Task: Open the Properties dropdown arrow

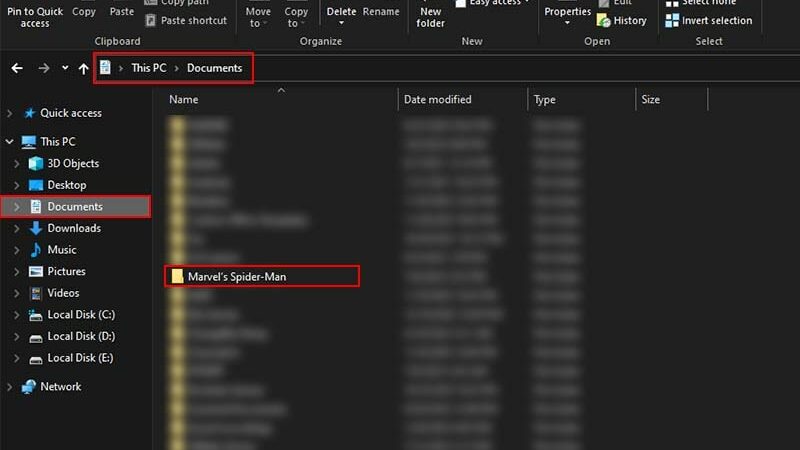Action: pyautogui.click(x=567, y=23)
